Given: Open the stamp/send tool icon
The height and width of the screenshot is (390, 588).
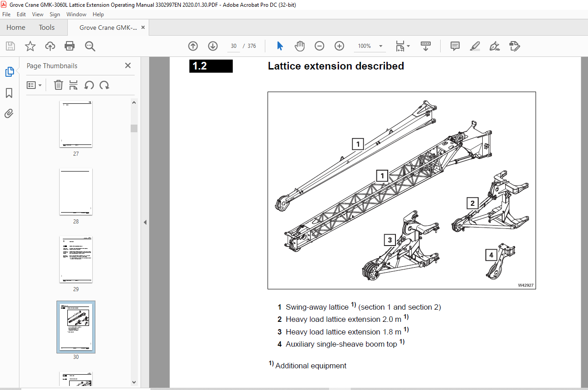Looking at the screenshot, I should (514, 46).
